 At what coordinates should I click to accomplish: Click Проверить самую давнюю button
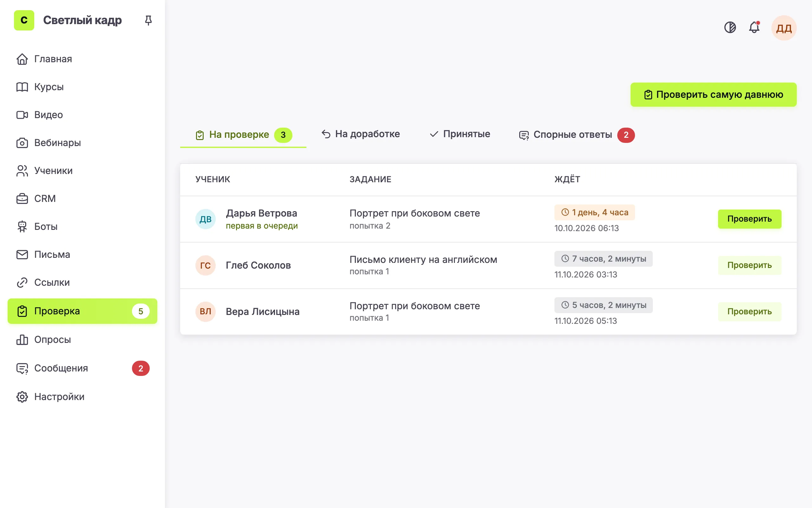(713, 95)
